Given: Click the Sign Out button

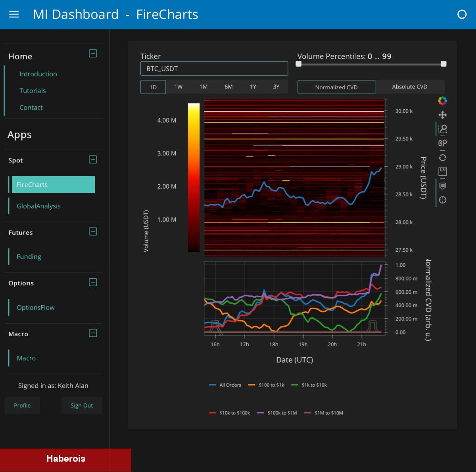Looking at the screenshot, I should (82, 405).
